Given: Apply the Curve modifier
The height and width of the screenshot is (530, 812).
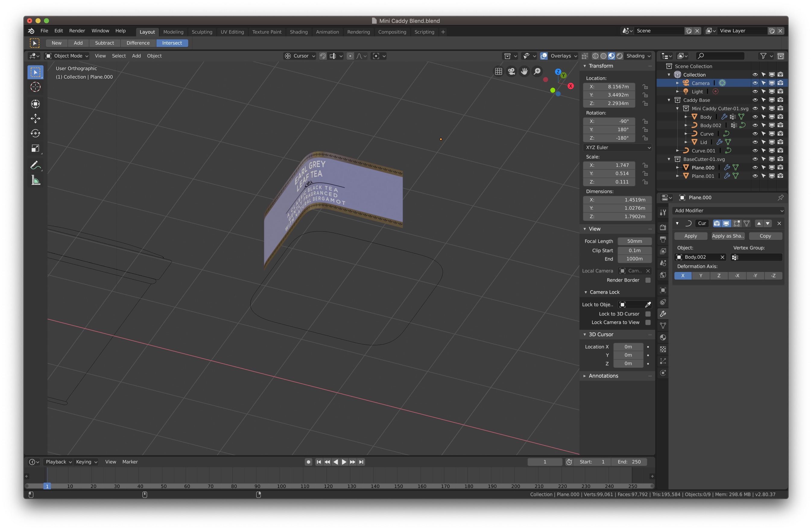Looking at the screenshot, I should click(690, 236).
